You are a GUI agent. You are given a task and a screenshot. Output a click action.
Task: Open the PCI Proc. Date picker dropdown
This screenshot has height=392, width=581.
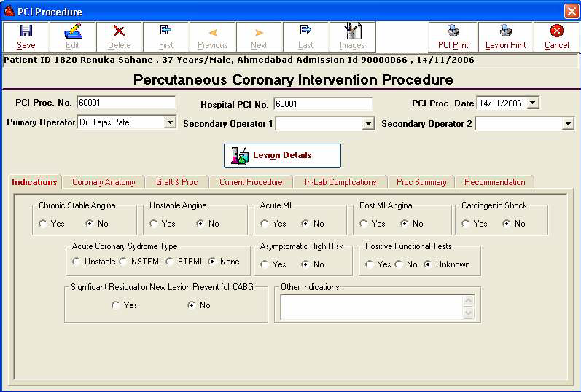pos(533,103)
